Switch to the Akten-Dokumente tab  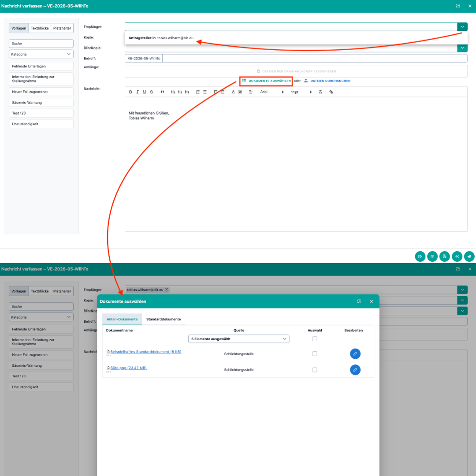tap(122, 319)
